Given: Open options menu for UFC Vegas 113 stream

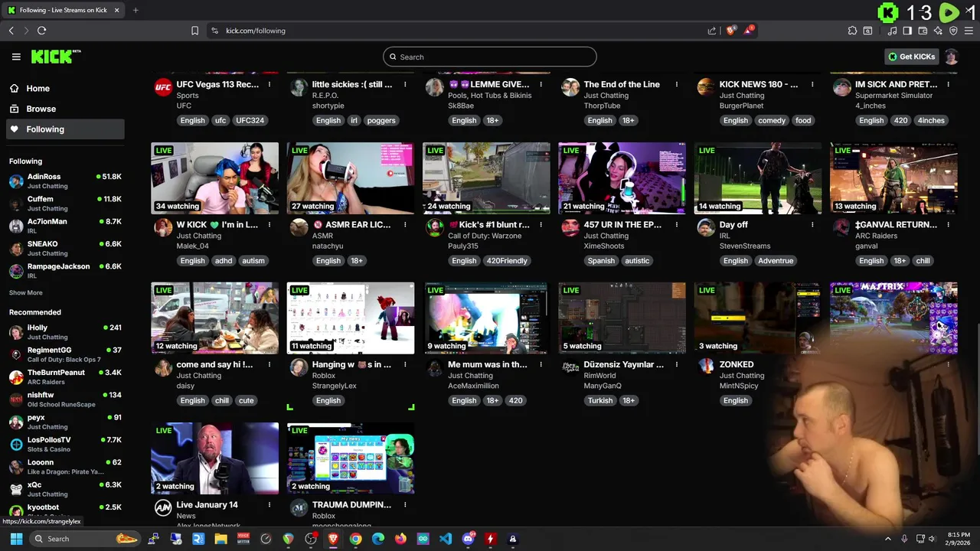Looking at the screenshot, I should pos(269,84).
